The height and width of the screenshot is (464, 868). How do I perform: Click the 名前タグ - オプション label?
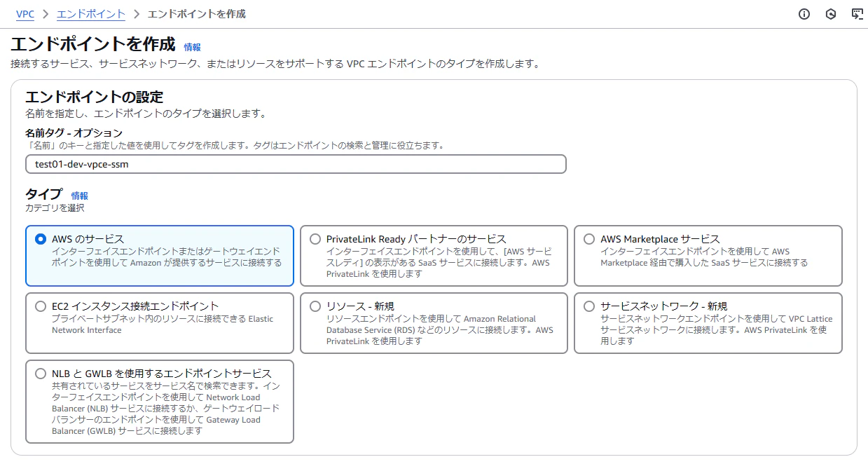click(74, 132)
